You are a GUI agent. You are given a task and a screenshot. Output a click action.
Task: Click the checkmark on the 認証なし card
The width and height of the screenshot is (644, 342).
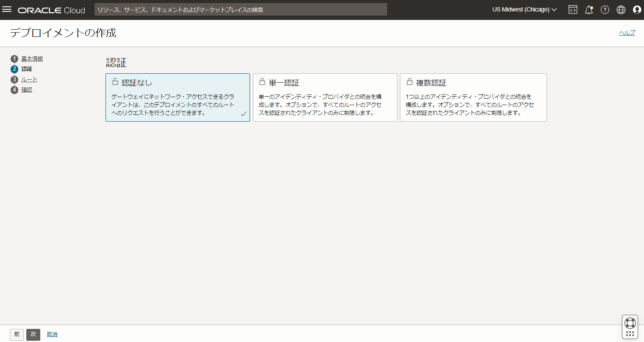[244, 114]
